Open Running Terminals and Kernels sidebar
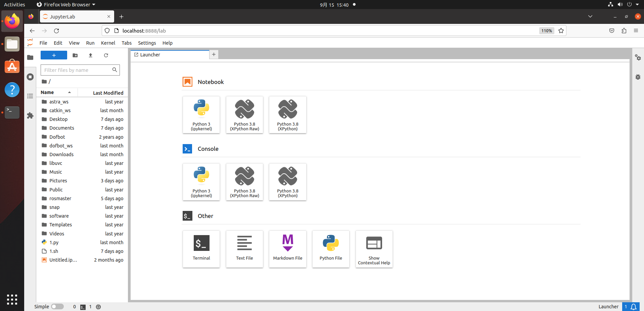644x311 pixels. 30,77
